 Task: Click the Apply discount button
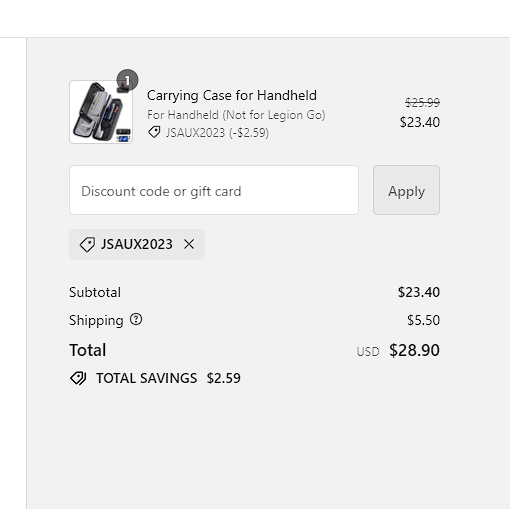pos(406,190)
